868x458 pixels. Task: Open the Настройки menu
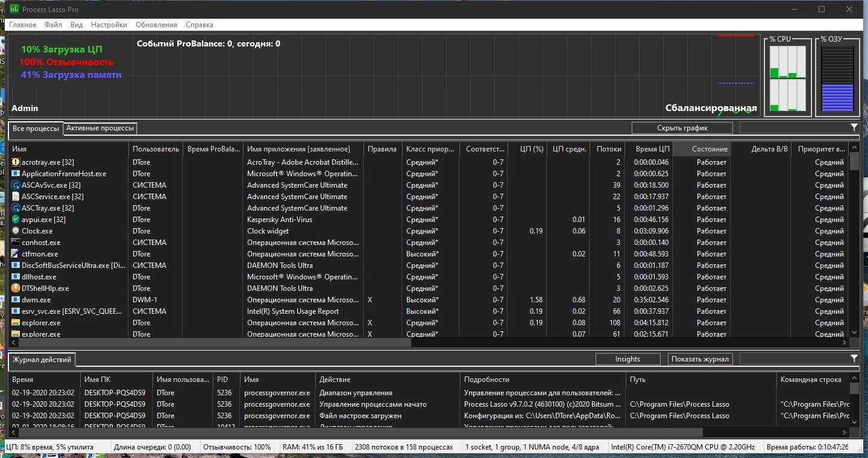109,25
